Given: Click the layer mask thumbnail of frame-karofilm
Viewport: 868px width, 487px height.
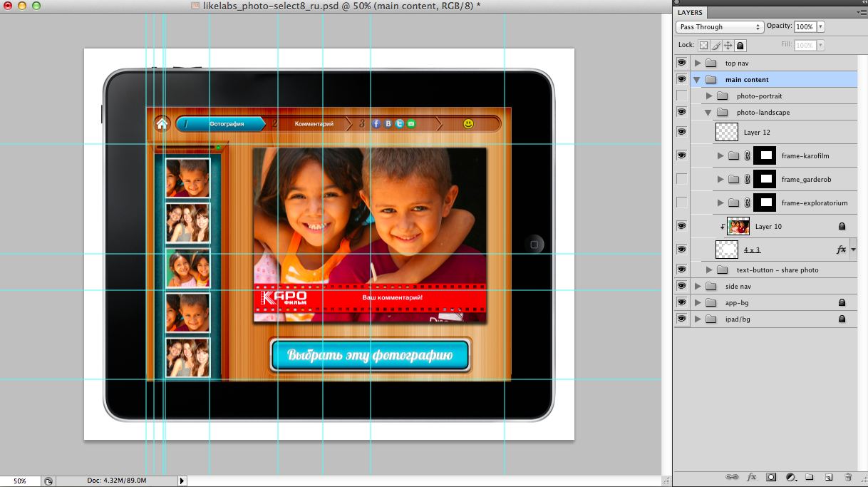Looking at the screenshot, I should (x=765, y=155).
